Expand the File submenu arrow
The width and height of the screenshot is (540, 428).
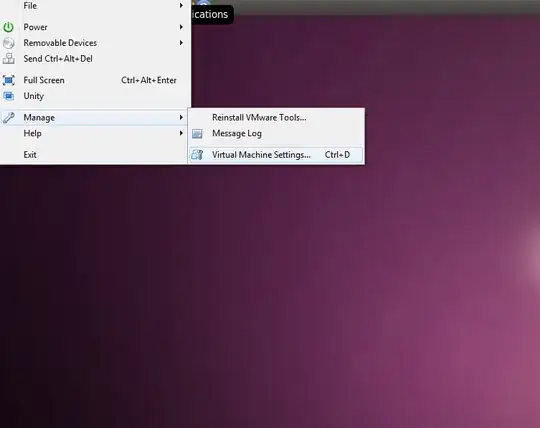click(181, 6)
